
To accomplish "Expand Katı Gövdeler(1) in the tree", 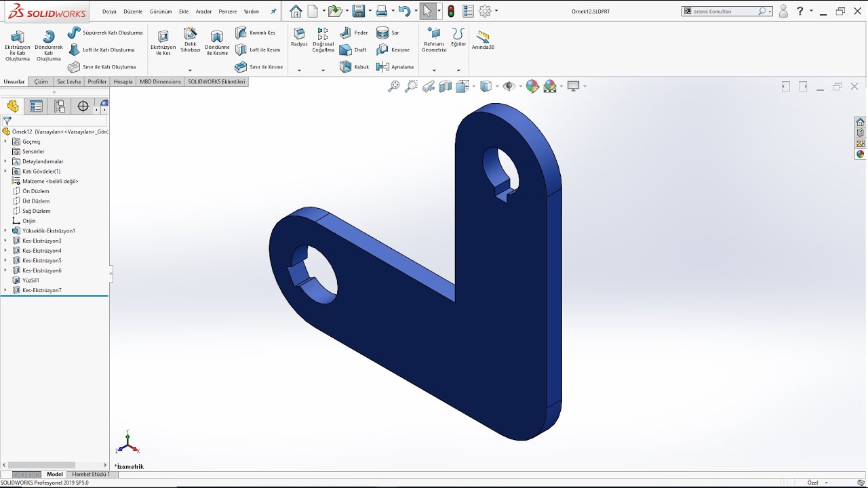I will pos(6,171).
